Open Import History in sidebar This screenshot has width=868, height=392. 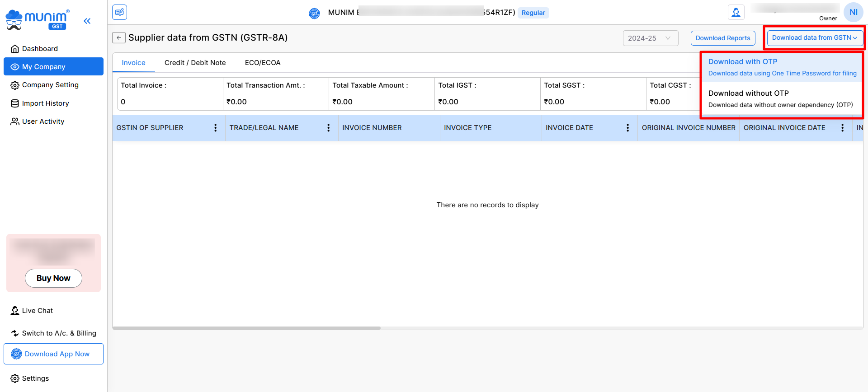point(45,103)
